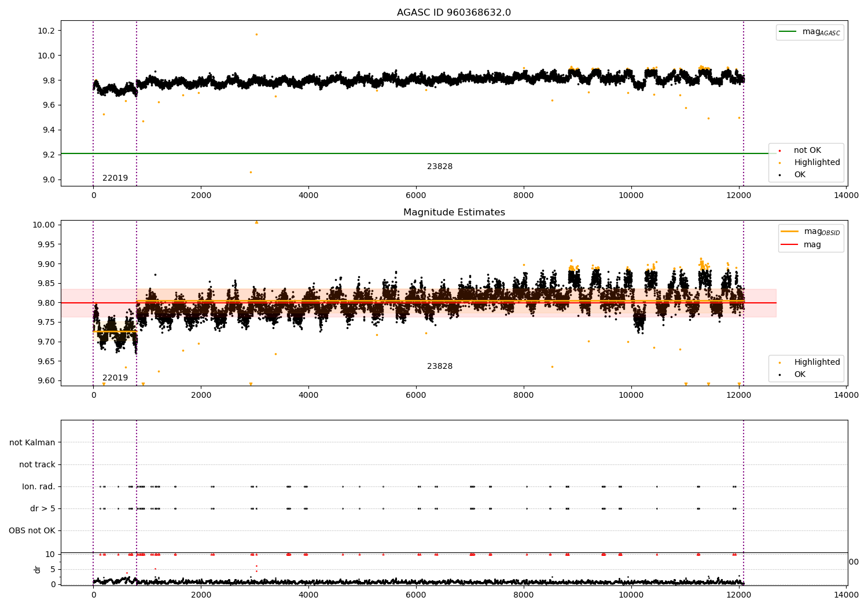The image size is (868, 608).
Task: Click the red line sample in the mag legend entry
Action: (789, 245)
